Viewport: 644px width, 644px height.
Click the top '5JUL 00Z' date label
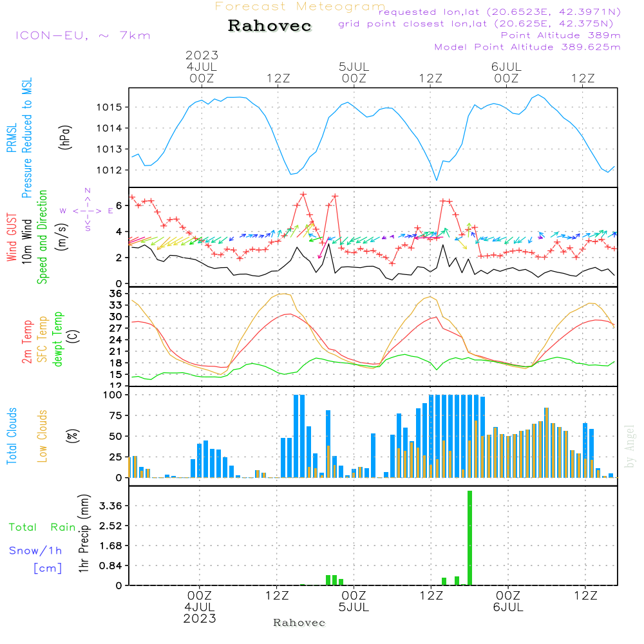pos(354,72)
